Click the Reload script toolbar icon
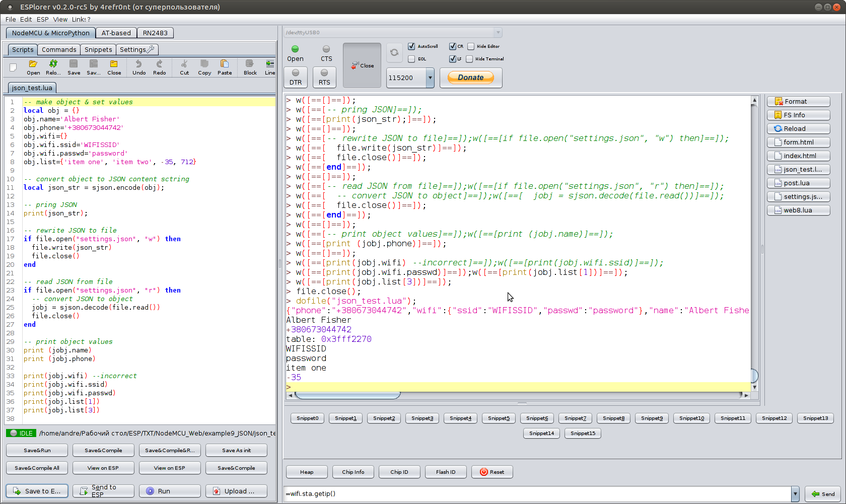 point(53,64)
